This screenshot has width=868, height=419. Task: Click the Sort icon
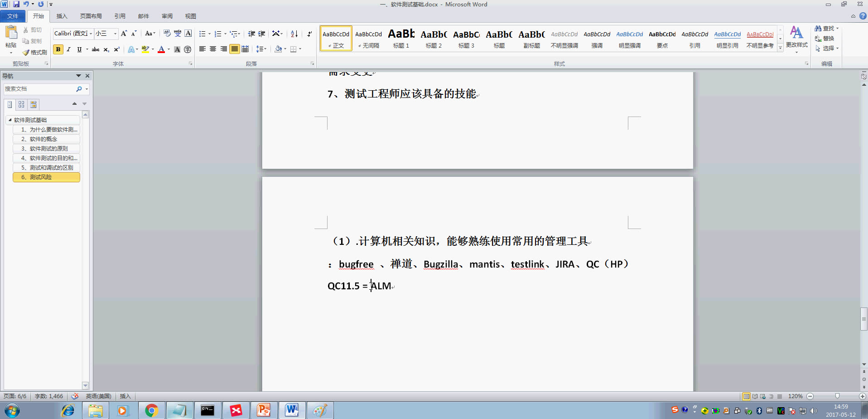coord(294,34)
